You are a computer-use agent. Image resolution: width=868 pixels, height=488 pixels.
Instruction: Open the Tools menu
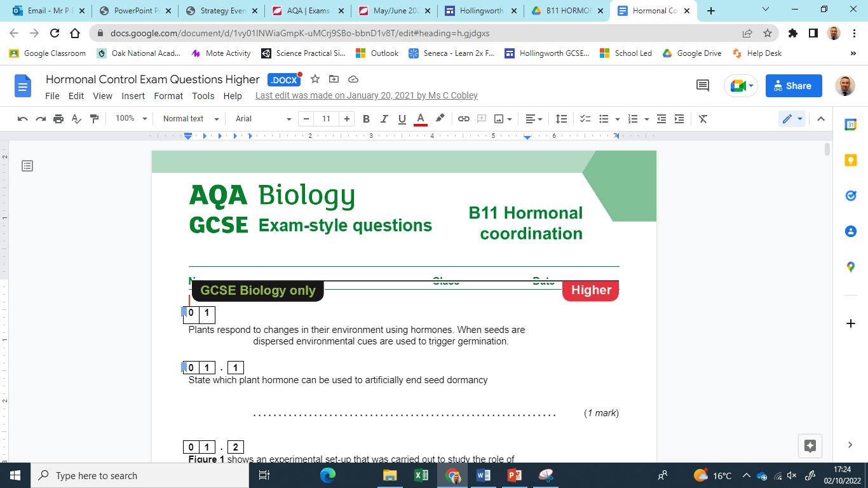tap(203, 96)
